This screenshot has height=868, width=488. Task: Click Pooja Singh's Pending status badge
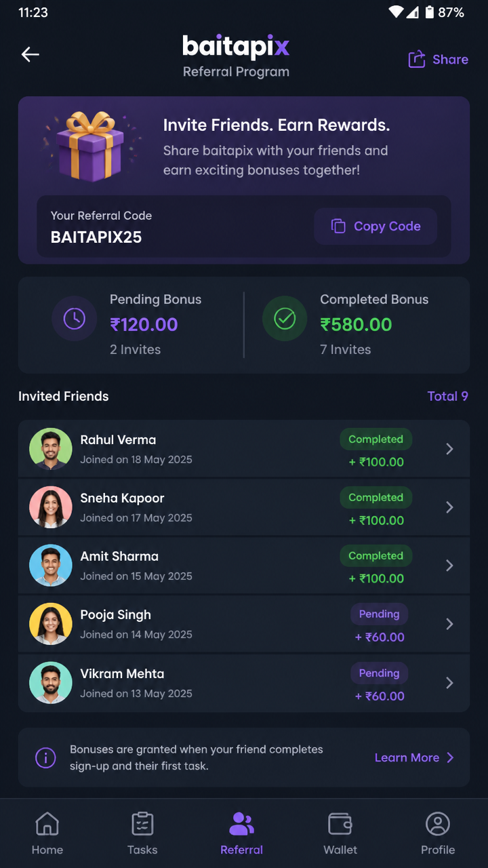(379, 614)
